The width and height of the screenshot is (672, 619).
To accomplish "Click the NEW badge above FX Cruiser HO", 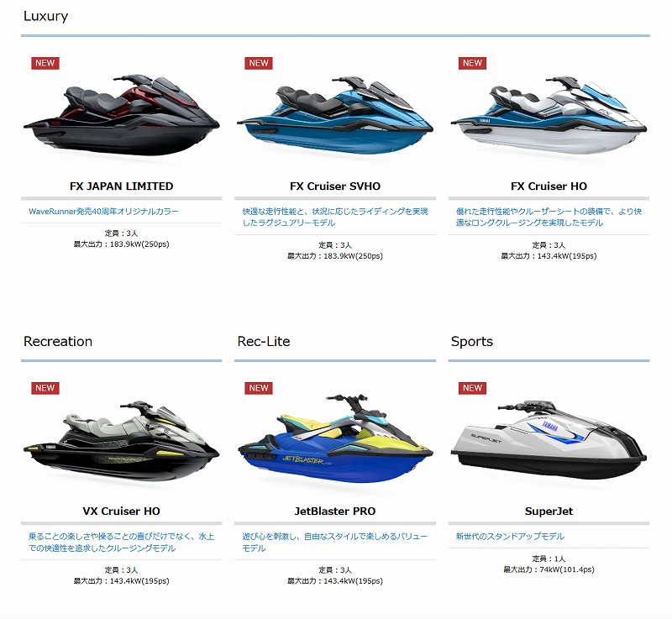I will point(472,63).
